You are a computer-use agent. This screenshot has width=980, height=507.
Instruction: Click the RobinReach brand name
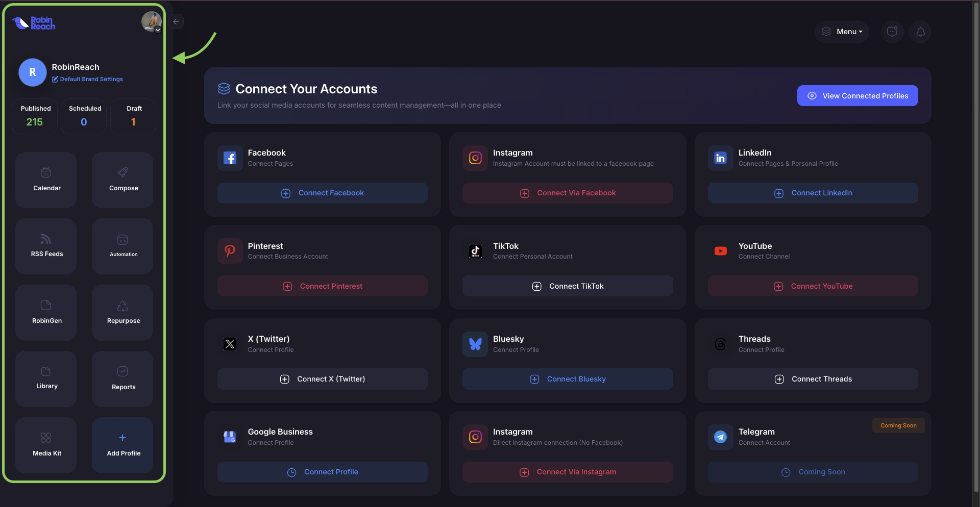point(76,67)
